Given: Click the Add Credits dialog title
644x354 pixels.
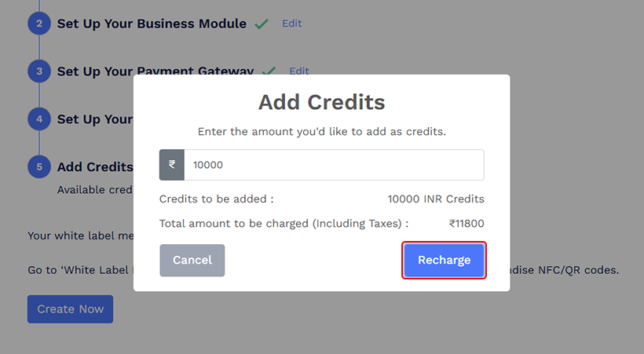Looking at the screenshot, I should tap(321, 102).
